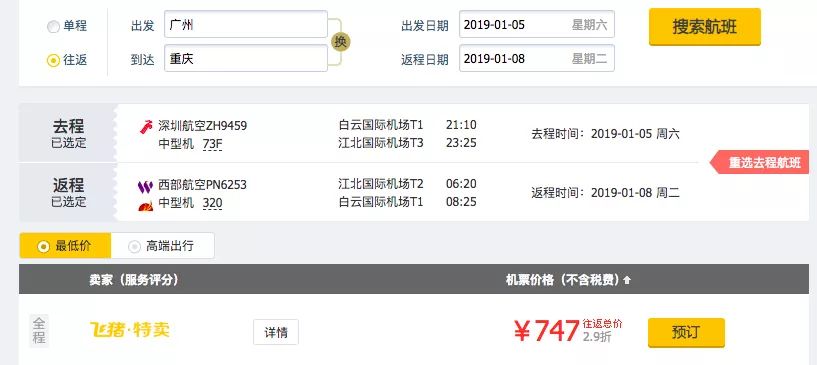Select the 单程 one-way radio button
The height and width of the screenshot is (365, 817).
pyautogui.click(x=53, y=27)
